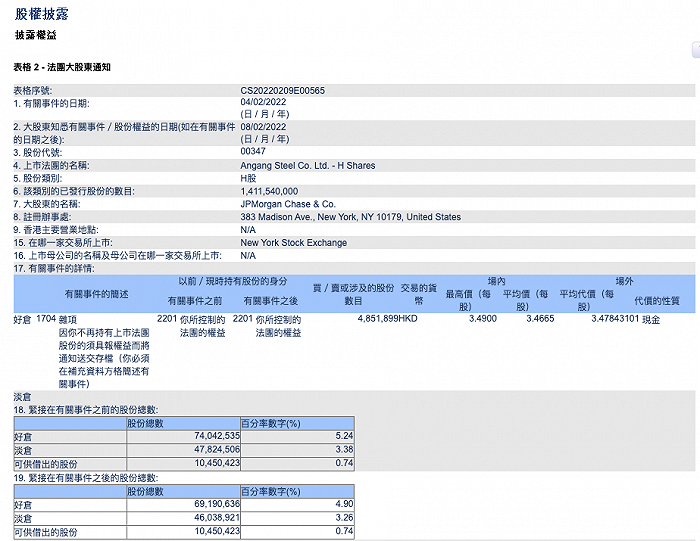700x541 pixels.
Task: Click Angang Steel Co. Ltd. - H Shares
Action: tap(308, 166)
